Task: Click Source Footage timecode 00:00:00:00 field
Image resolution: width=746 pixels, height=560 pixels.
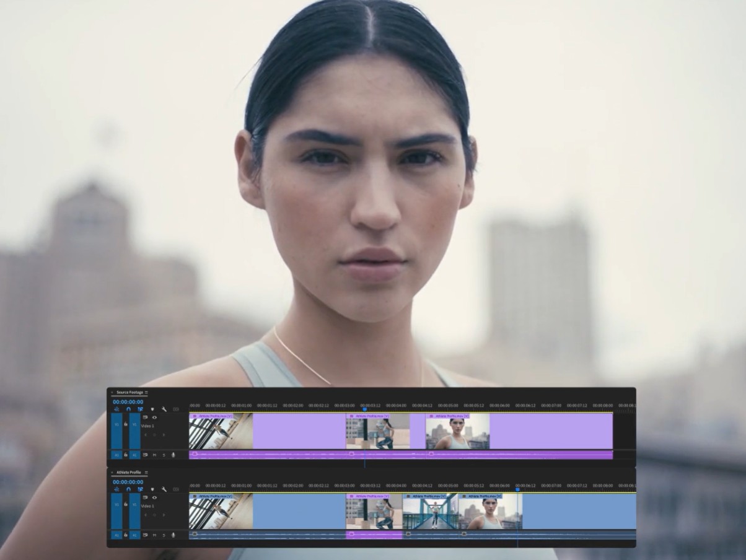Action: (x=128, y=401)
